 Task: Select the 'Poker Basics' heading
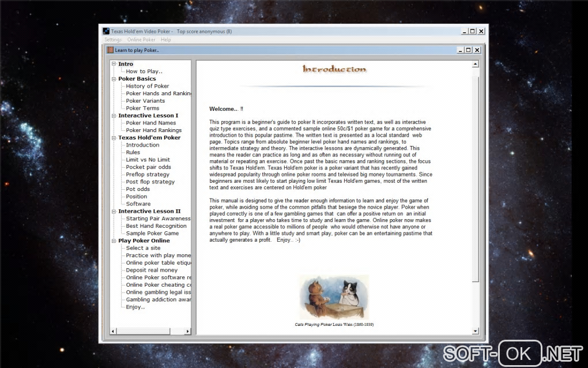pos(137,79)
